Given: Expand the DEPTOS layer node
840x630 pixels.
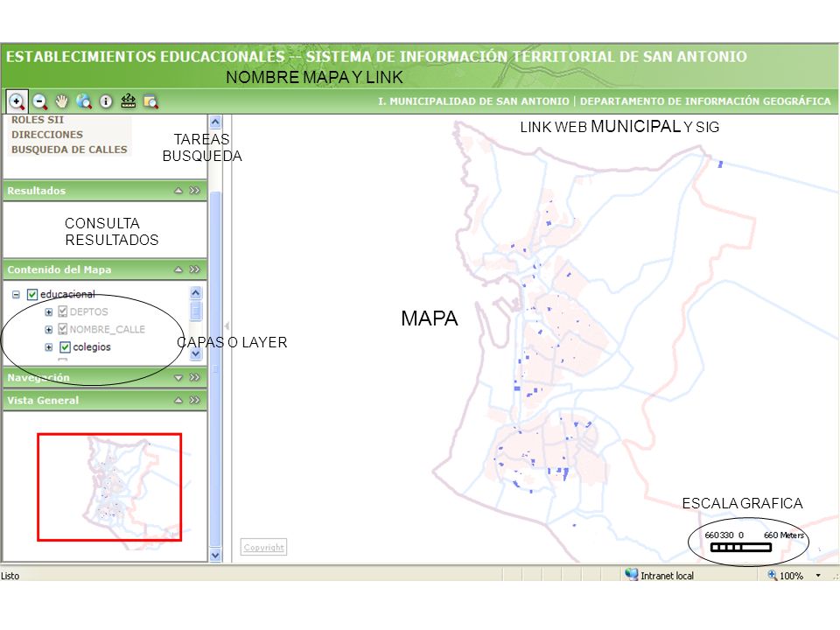Looking at the screenshot, I should pyautogui.click(x=49, y=311).
